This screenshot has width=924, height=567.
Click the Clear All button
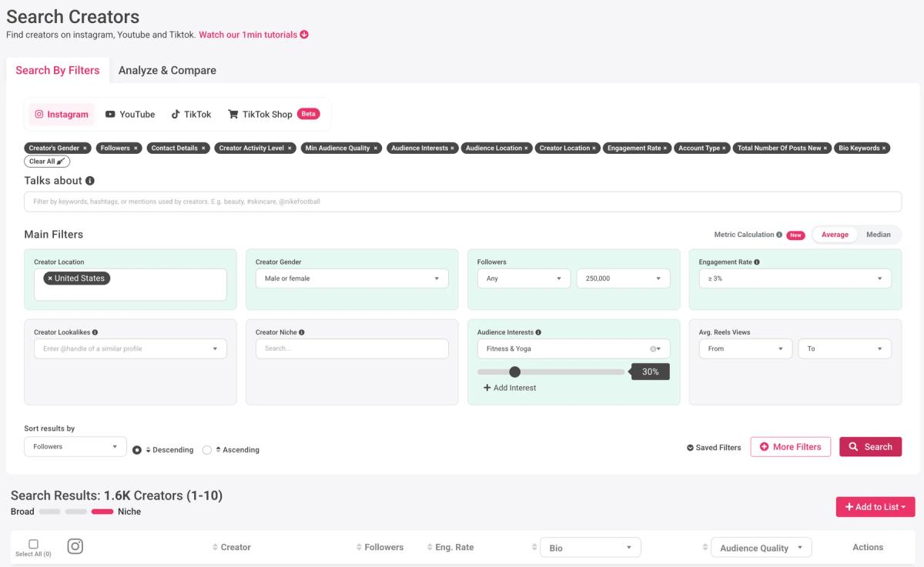pyautogui.click(x=47, y=162)
